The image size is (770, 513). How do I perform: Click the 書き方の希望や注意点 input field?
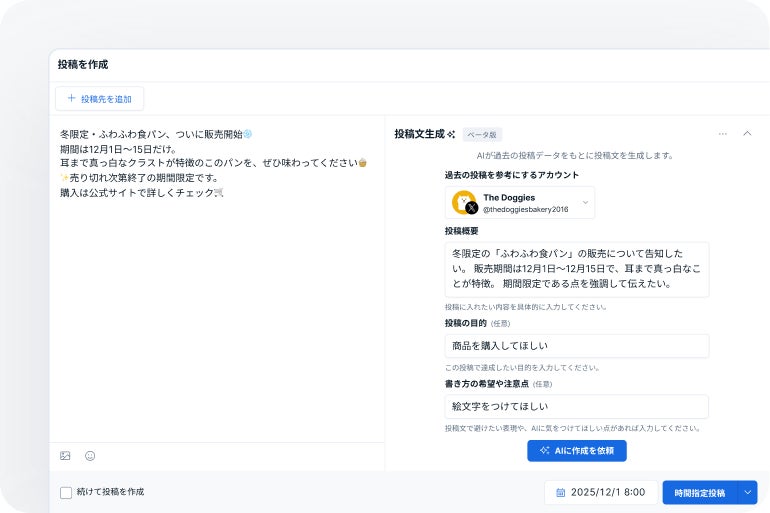576,407
